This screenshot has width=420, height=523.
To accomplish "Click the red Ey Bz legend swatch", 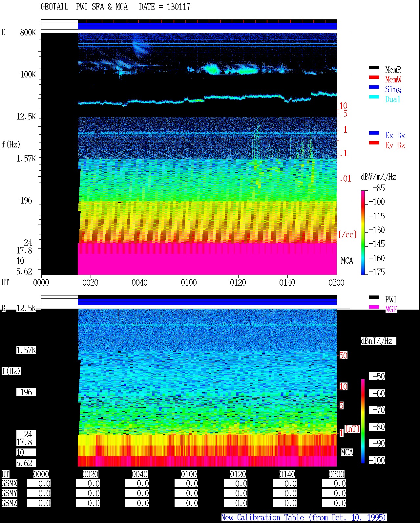I will click(374, 143).
